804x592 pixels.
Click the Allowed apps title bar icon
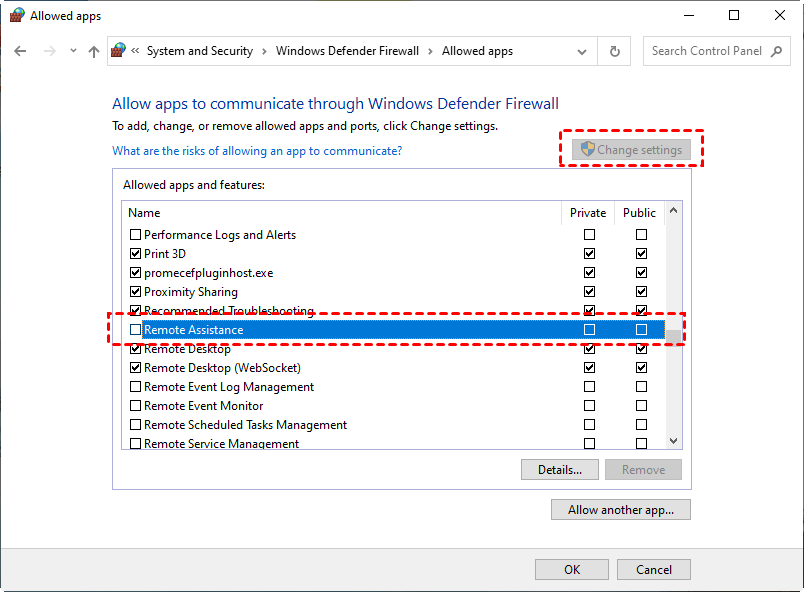click(17, 15)
